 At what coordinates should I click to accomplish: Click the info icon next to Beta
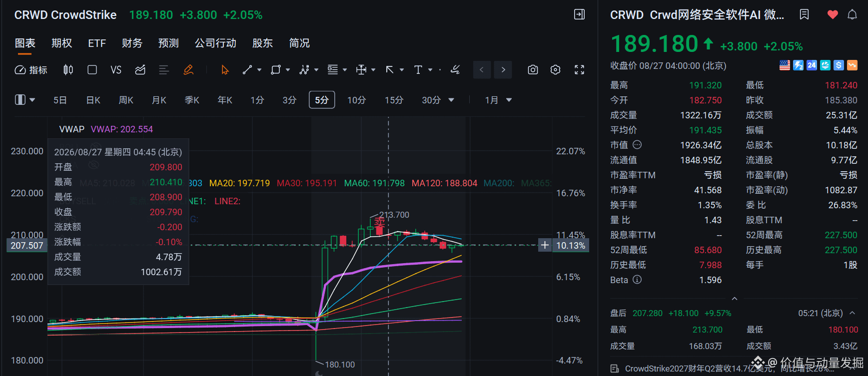(637, 280)
